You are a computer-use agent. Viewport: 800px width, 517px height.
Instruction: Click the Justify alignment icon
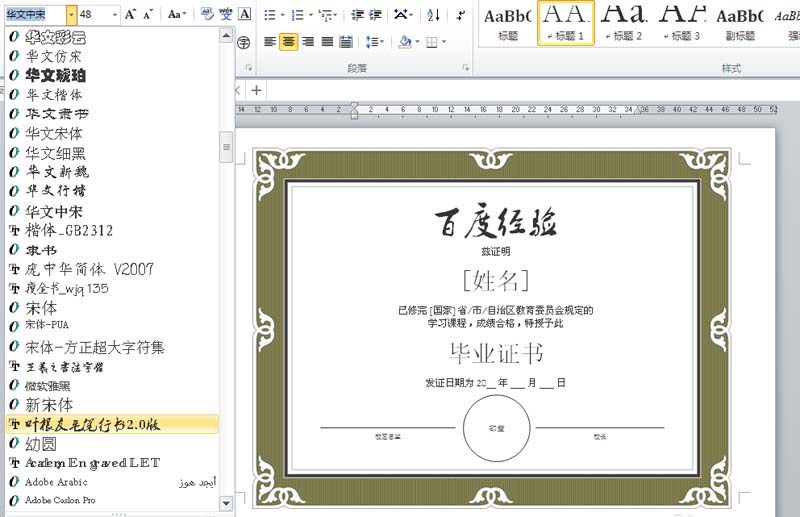[327, 42]
